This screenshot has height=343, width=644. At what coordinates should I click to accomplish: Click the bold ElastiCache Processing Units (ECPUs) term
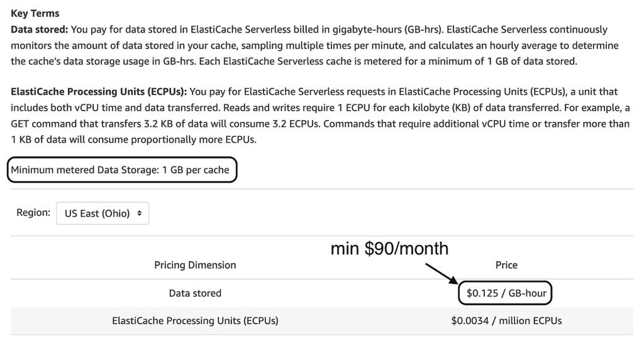point(94,92)
